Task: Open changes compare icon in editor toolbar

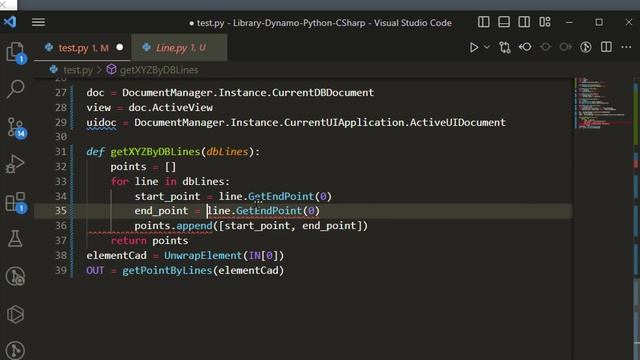Action: tap(505, 47)
